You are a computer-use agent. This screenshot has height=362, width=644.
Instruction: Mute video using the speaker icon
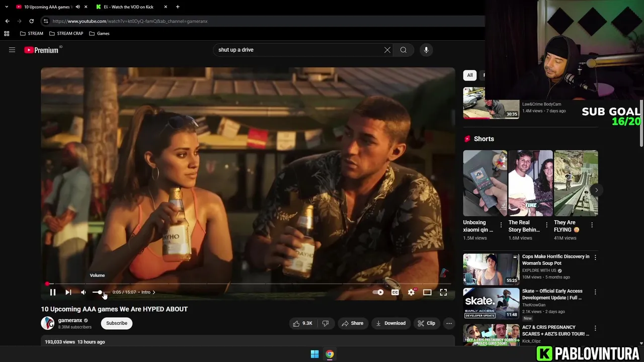[84, 292]
